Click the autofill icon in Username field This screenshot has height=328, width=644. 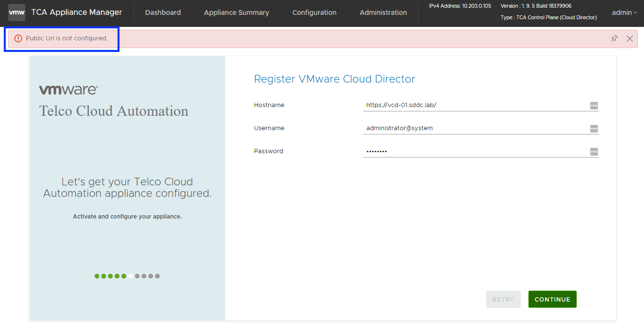(594, 129)
